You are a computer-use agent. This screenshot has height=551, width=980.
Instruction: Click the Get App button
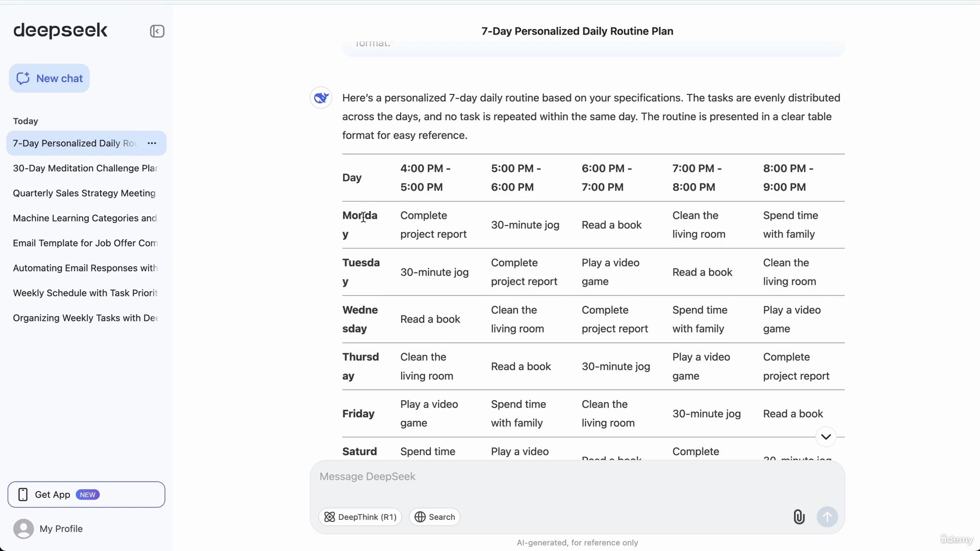pyautogui.click(x=86, y=494)
